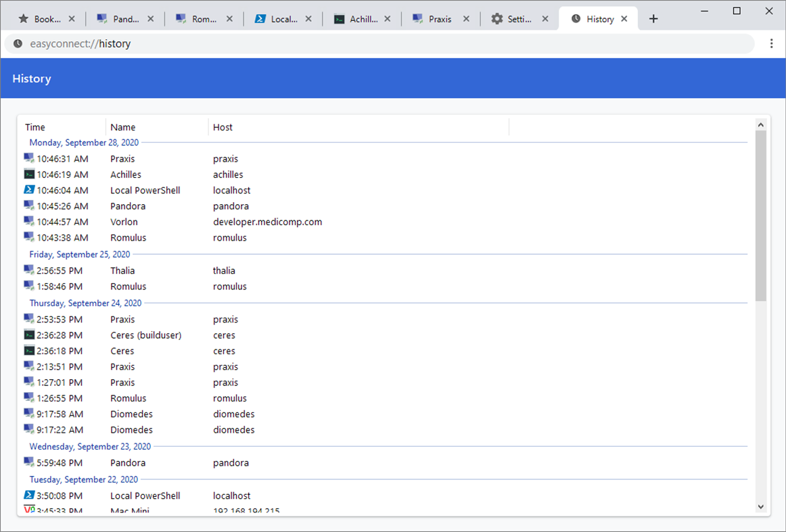786x532 pixels.
Task: Click the PowerShell icon beside 3:50:08 PM
Action: (29, 495)
